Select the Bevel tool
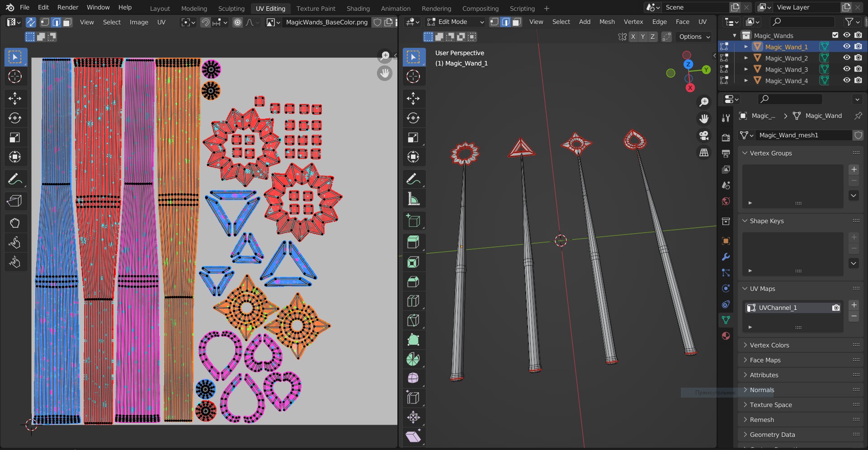The image size is (868, 450). coord(413,281)
